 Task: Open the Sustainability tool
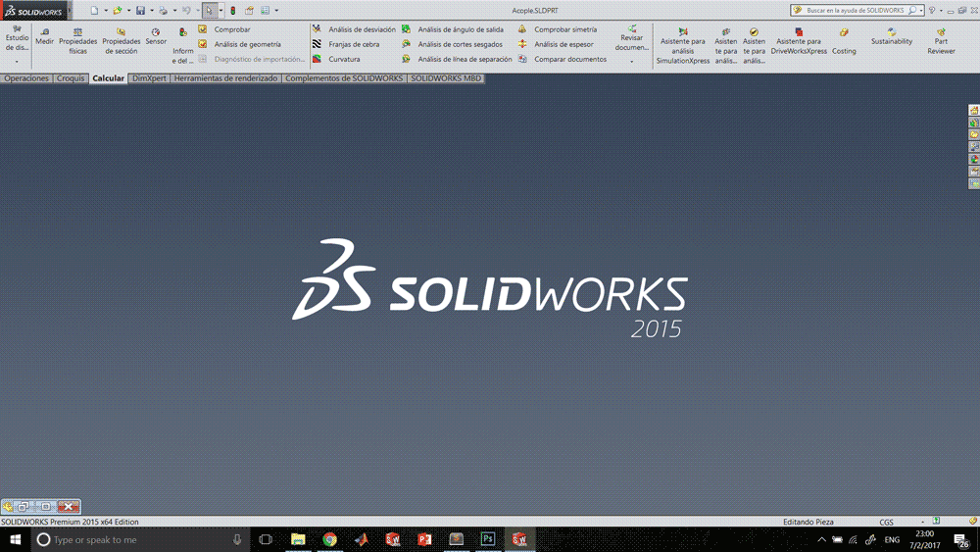click(892, 36)
